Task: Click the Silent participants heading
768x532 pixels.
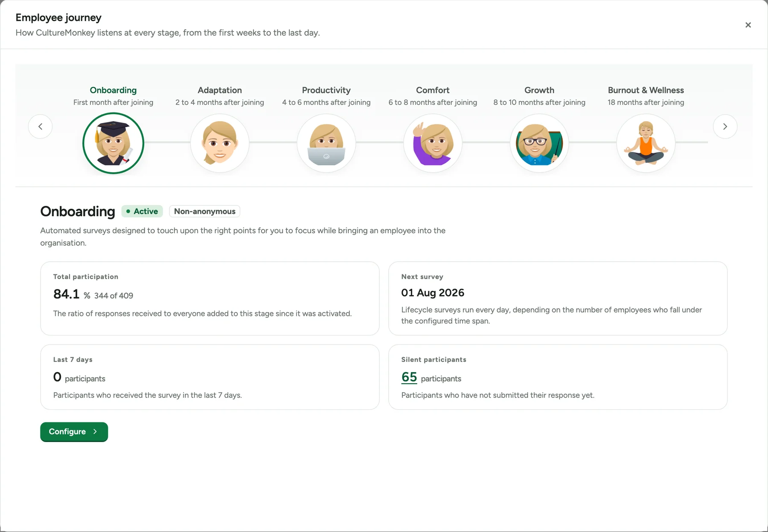Action: click(433, 359)
